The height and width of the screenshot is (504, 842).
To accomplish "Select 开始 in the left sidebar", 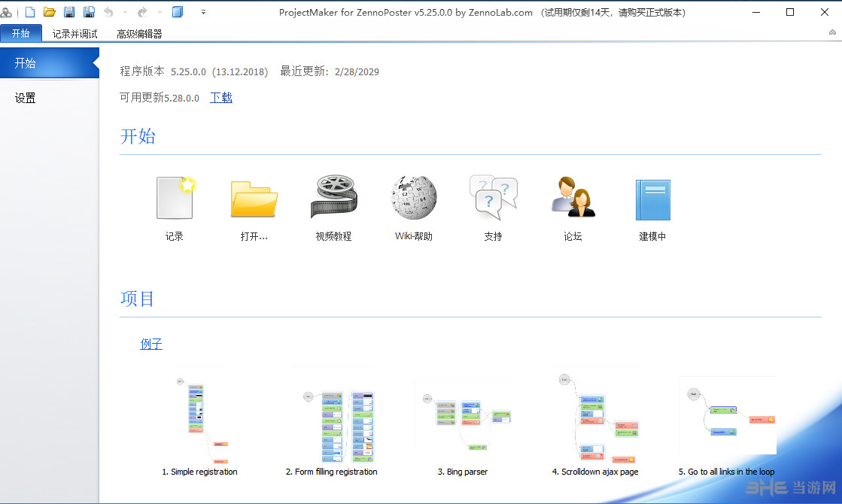I will point(50,63).
